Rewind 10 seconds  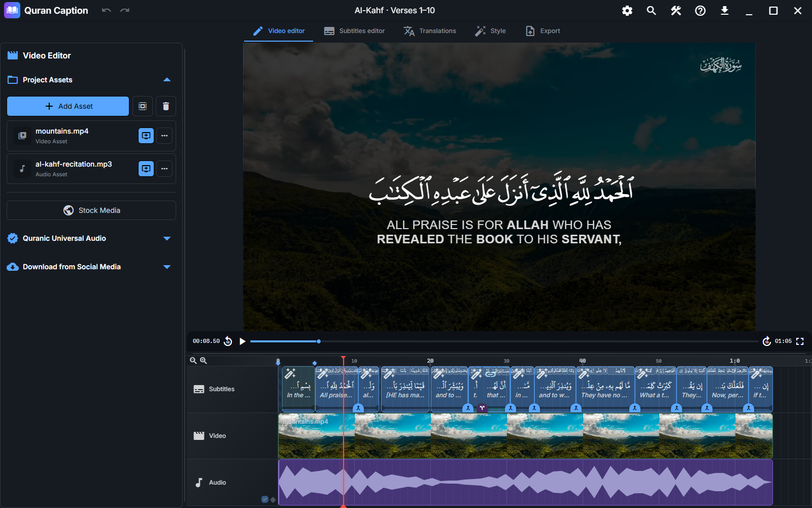coord(228,341)
